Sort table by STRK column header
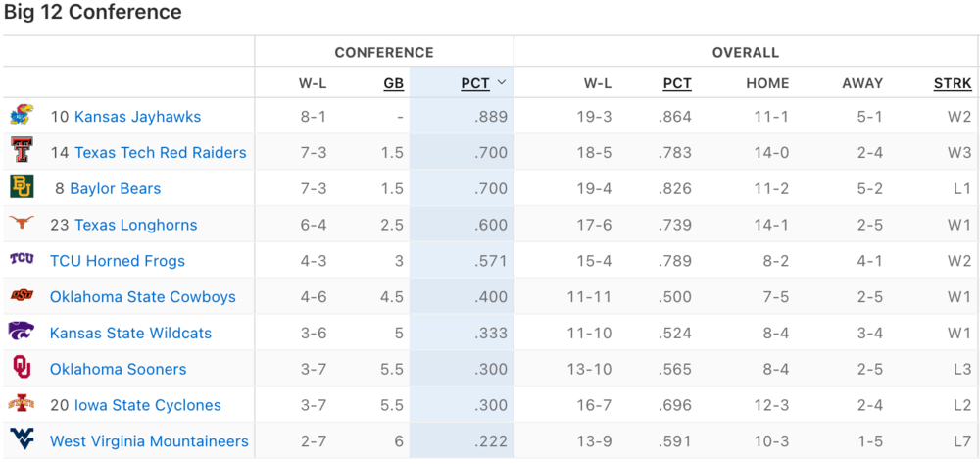This screenshot has height=464, width=980. pos(953,83)
